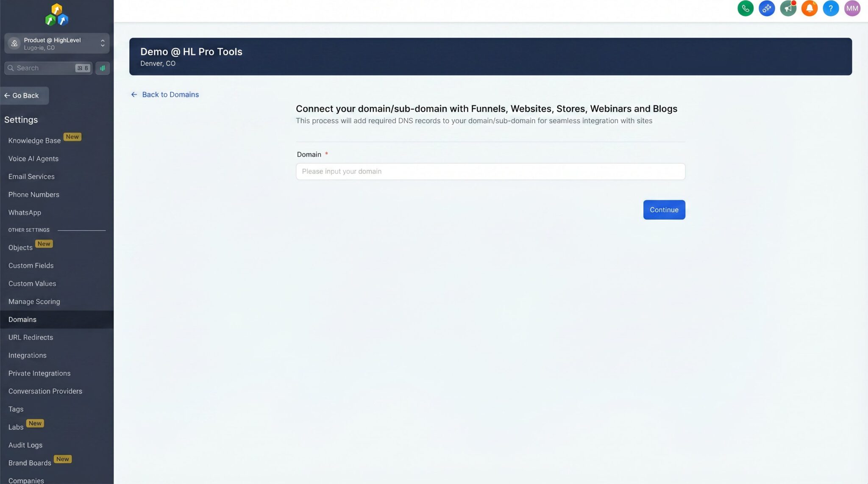Click the Continue button
868x484 pixels.
664,210
